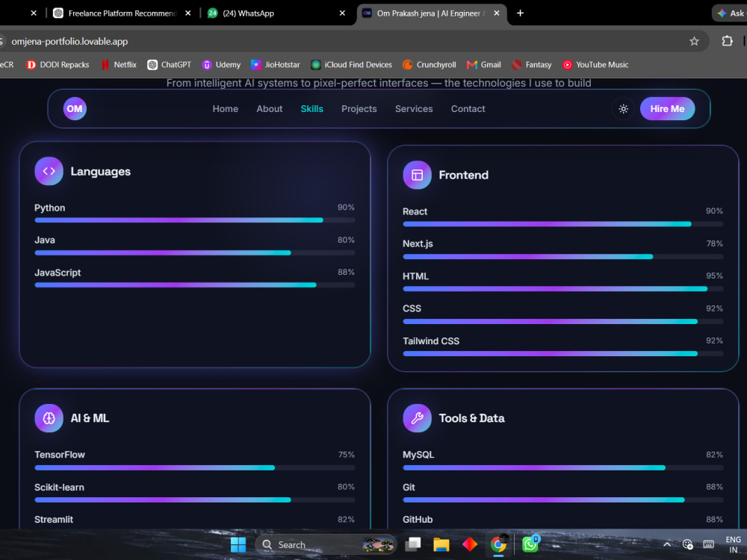Open Task View in the taskbar
The height and width of the screenshot is (560, 747).
(412, 544)
